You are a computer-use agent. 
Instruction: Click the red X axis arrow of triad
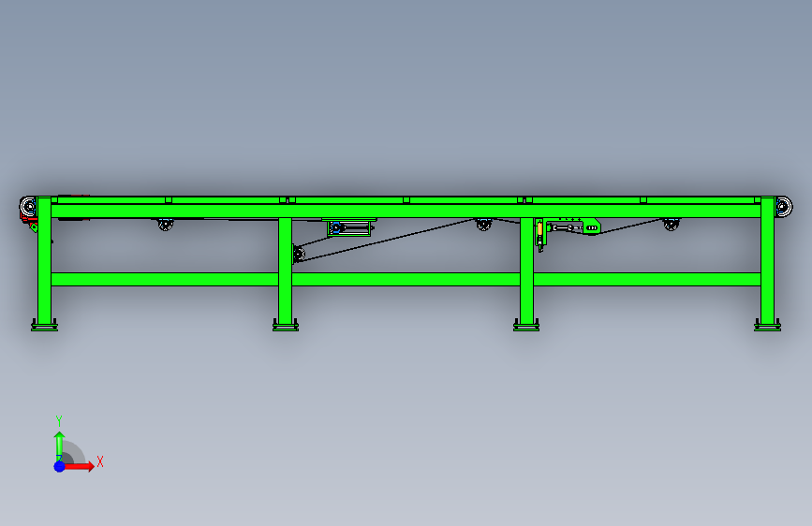79,466
